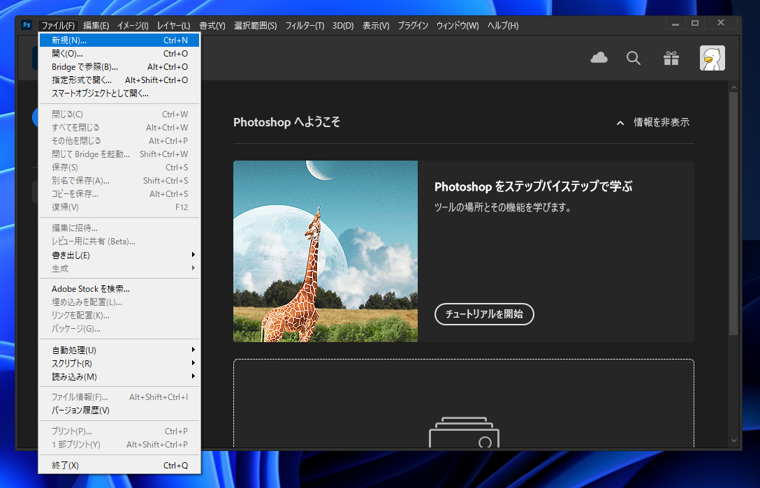Open the gift box what's new icon
Viewport: 760px width, 488px height.
671,58
